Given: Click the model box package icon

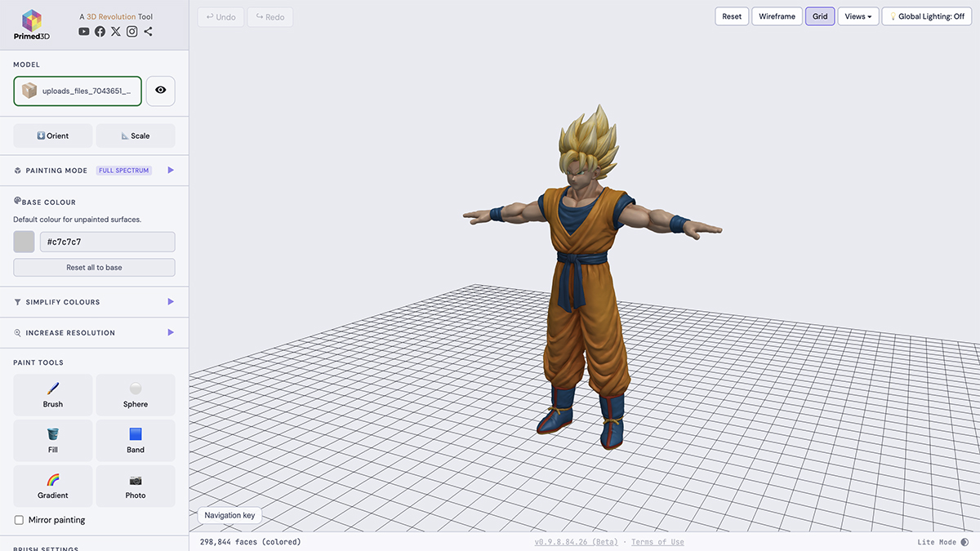Looking at the screenshot, I should click(29, 91).
